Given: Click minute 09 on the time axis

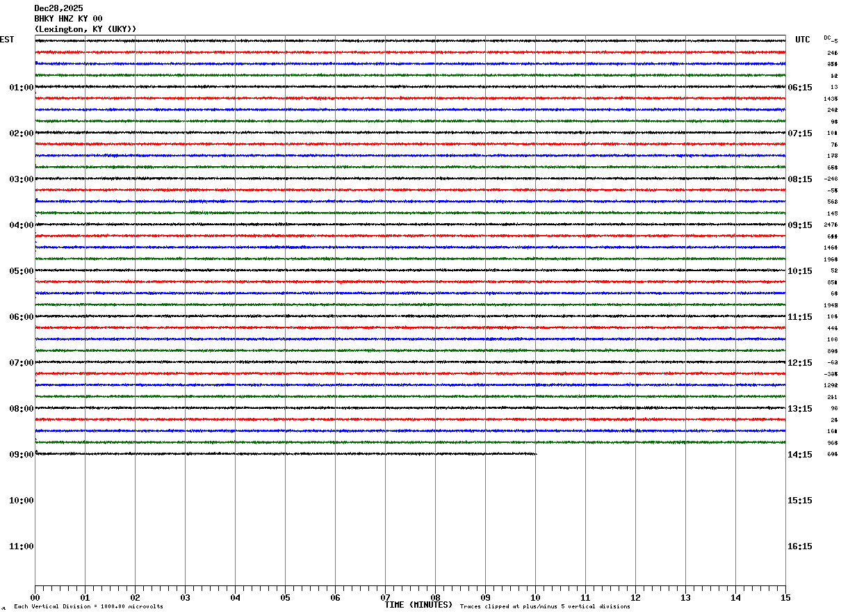Looking at the screenshot, I should [x=485, y=597].
